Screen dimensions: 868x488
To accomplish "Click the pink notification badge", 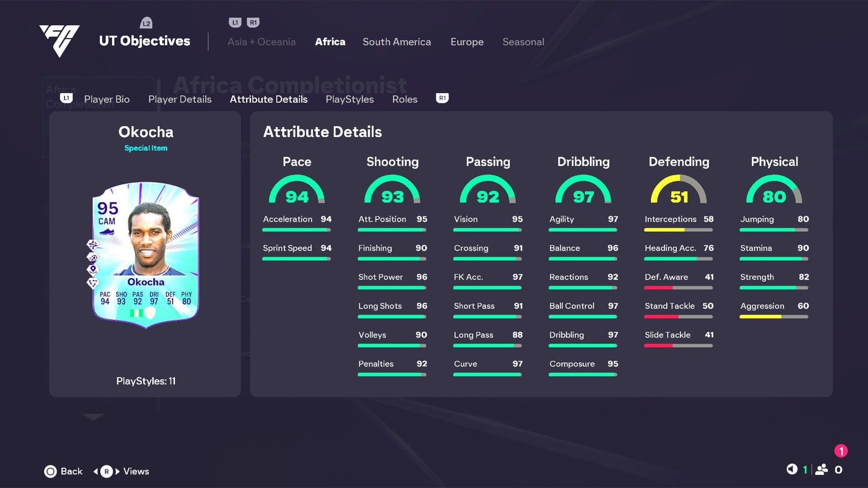I will coord(841,451).
